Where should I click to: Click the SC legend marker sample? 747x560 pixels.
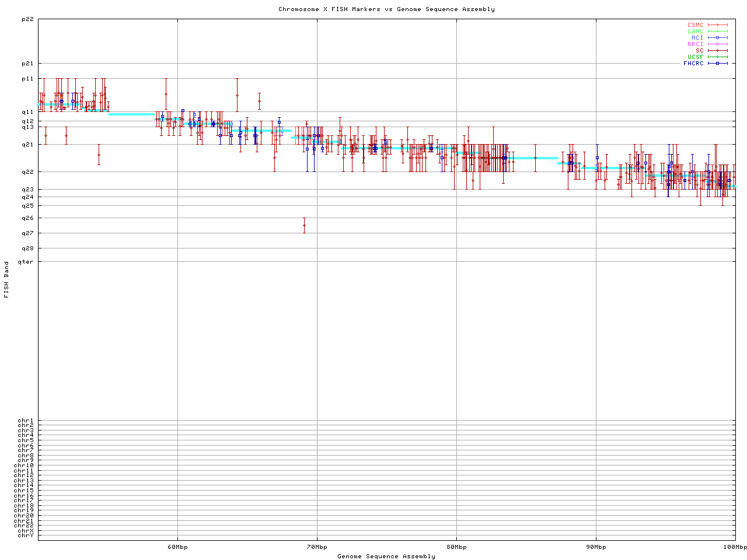click(x=717, y=51)
